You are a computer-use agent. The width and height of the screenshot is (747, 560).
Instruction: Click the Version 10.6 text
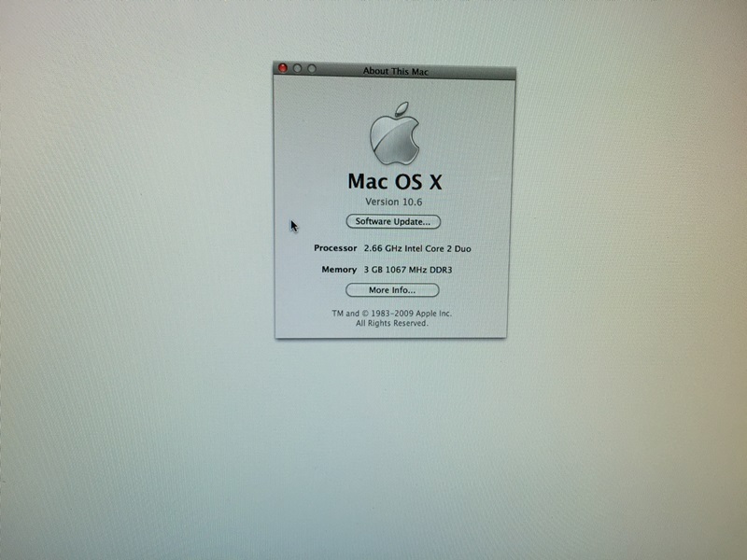[393, 202]
